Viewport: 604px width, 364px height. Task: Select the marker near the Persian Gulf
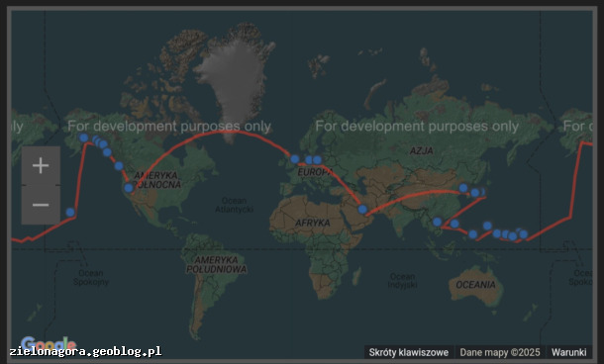click(x=362, y=210)
